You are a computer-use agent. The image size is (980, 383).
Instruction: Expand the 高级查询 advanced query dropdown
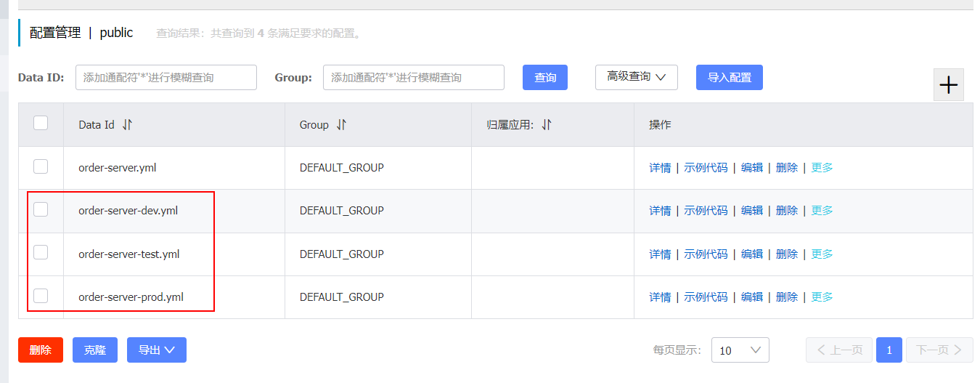[x=636, y=77]
